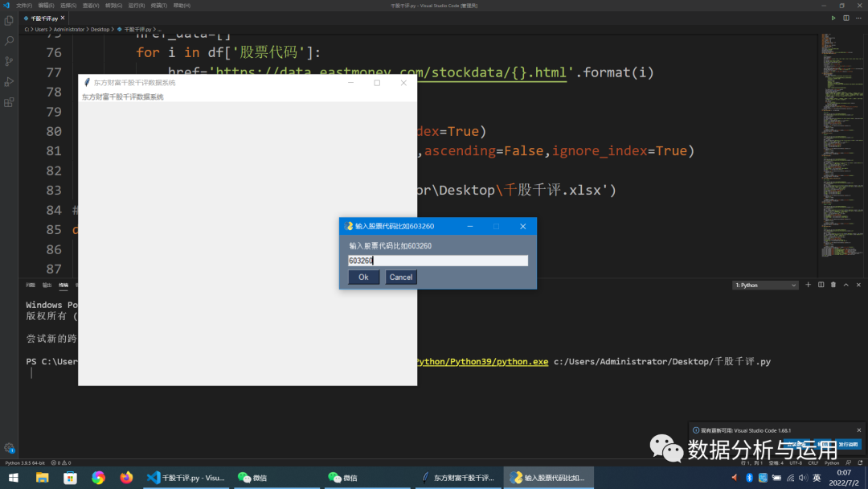This screenshot has width=868, height=489.
Task: Confirm the stock code with Ok button
Action: point(363,277)
